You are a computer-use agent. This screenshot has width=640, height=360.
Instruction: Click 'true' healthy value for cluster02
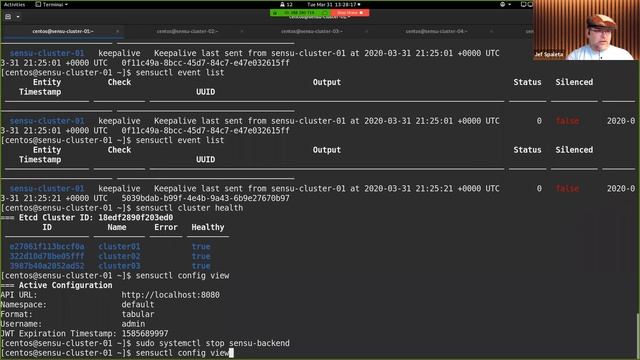pos(201,256)
